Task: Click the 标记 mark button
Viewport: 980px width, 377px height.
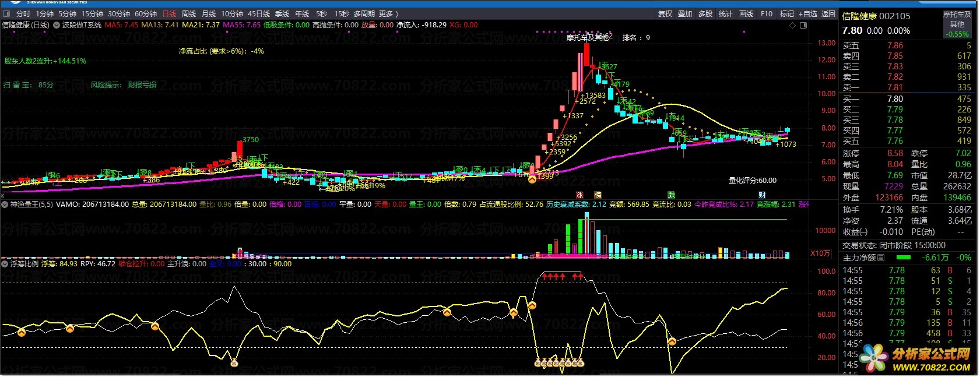Action: pos(787,14)
